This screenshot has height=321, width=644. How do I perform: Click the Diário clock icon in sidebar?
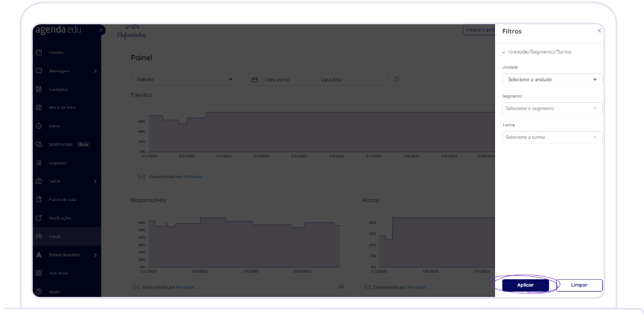(x=39, y=126)
